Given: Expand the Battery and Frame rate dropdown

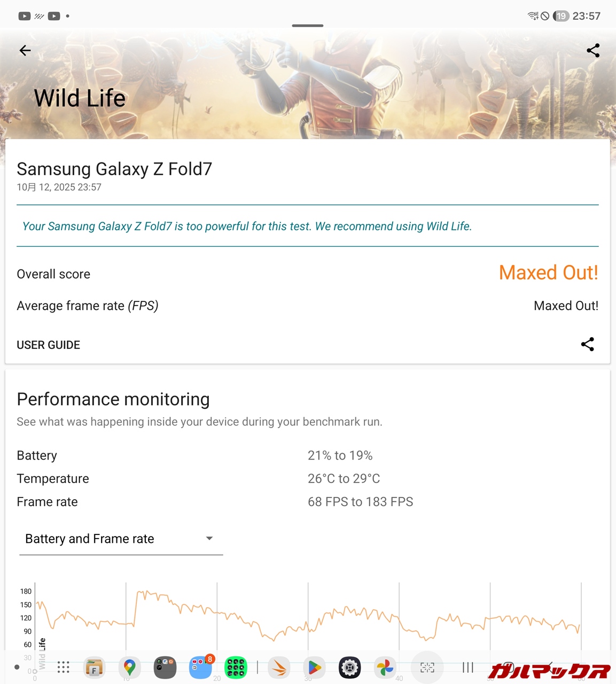Looking at the screenshot, I should (120, 539).
